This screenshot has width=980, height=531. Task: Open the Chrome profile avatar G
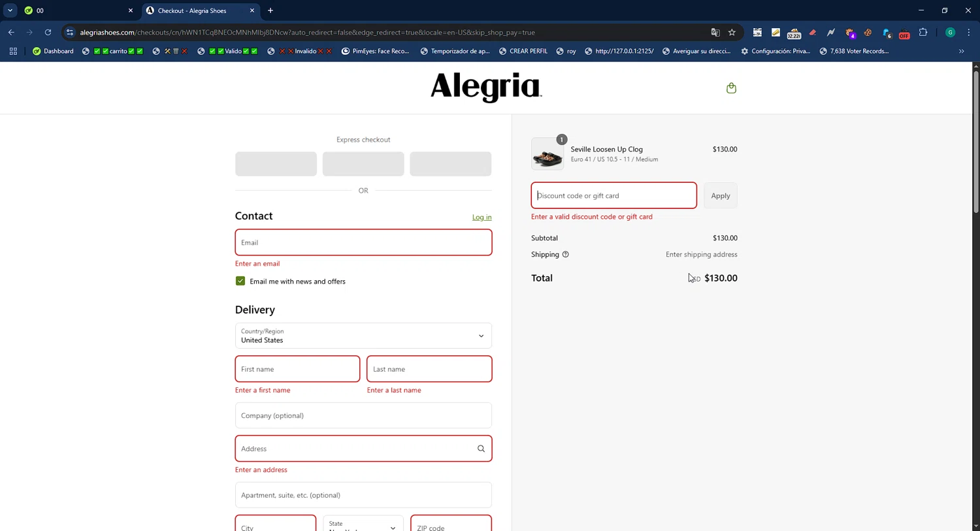[951, 32]
